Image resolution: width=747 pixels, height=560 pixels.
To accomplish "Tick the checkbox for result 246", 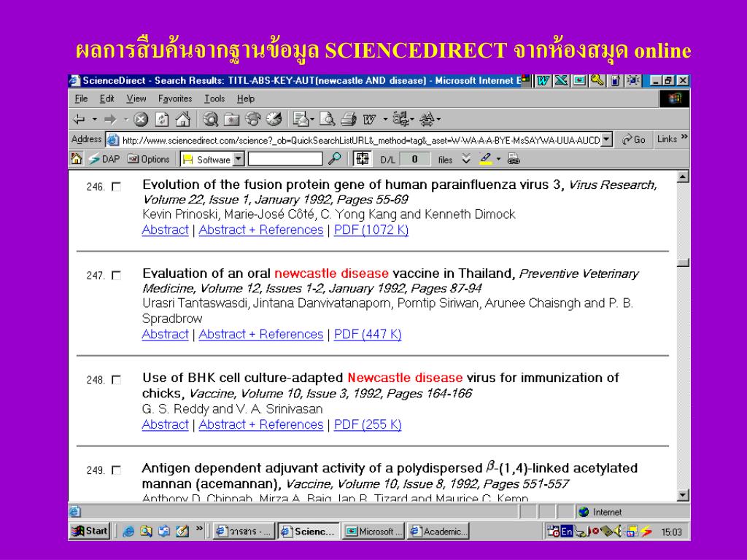I will (116, 187).
